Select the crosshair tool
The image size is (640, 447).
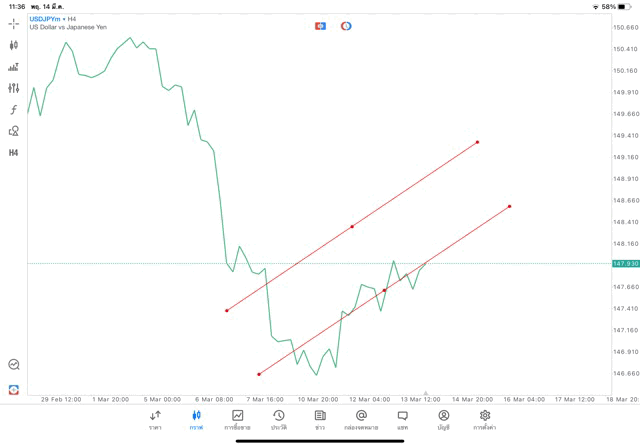click(14, 23)
